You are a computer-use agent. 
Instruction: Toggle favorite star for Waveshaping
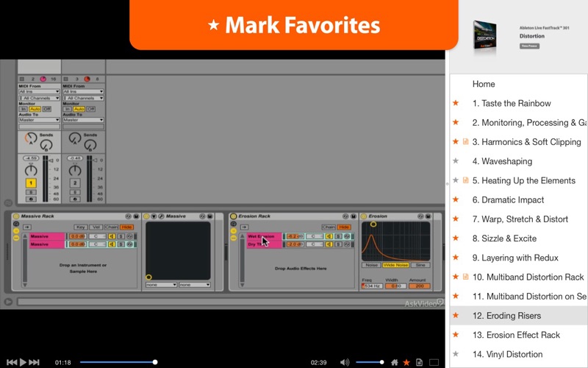(456, 160)
